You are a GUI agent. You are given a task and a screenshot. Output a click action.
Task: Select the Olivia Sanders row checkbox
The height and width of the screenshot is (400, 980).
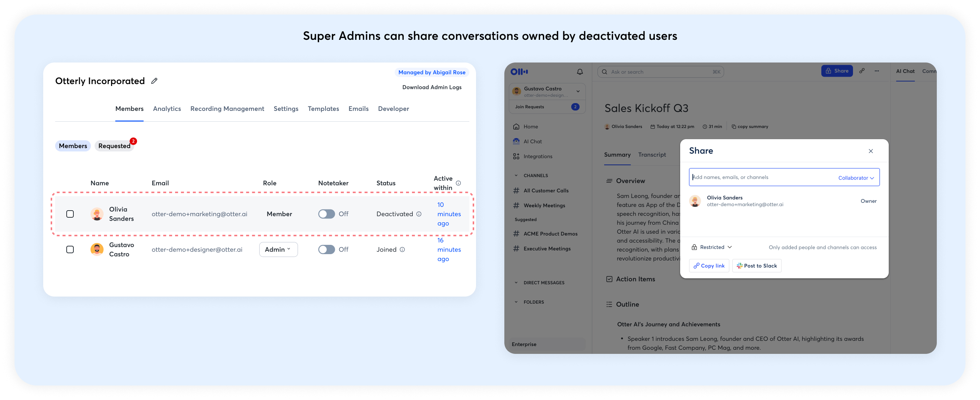[x=70, y=214]
